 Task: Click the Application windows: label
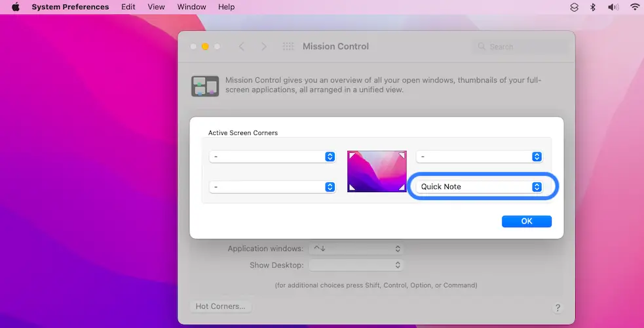point(265,249)
